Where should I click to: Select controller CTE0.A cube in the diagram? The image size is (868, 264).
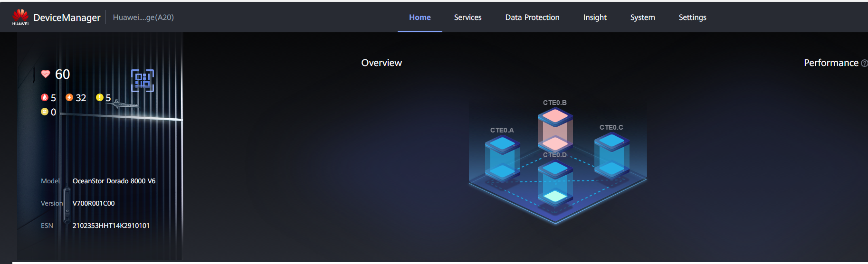tap(502, 157)
